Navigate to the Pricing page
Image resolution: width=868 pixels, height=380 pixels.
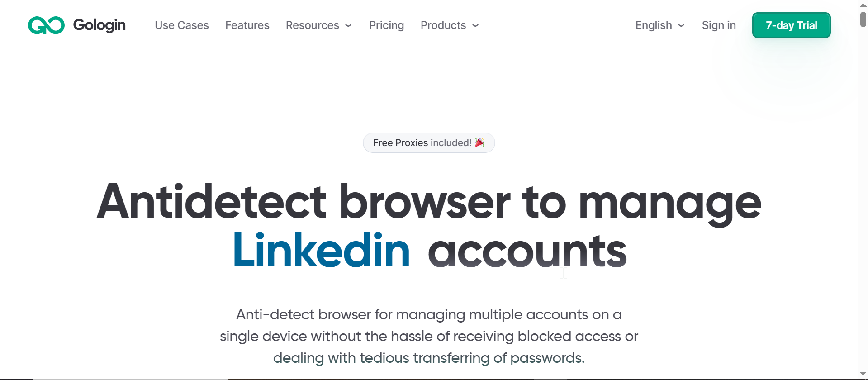(x=387, y=25)
